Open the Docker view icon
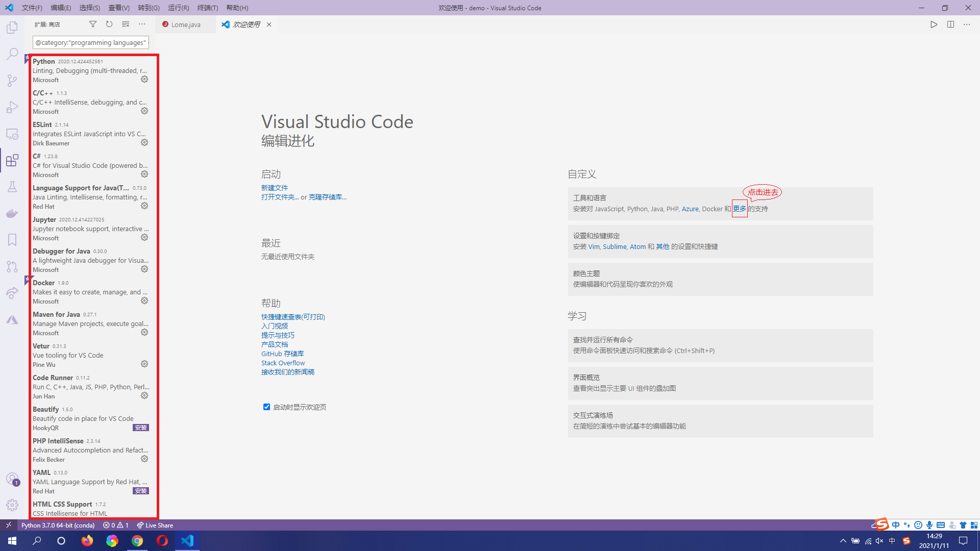Viewport: 980px width, 551px height. 12,213
